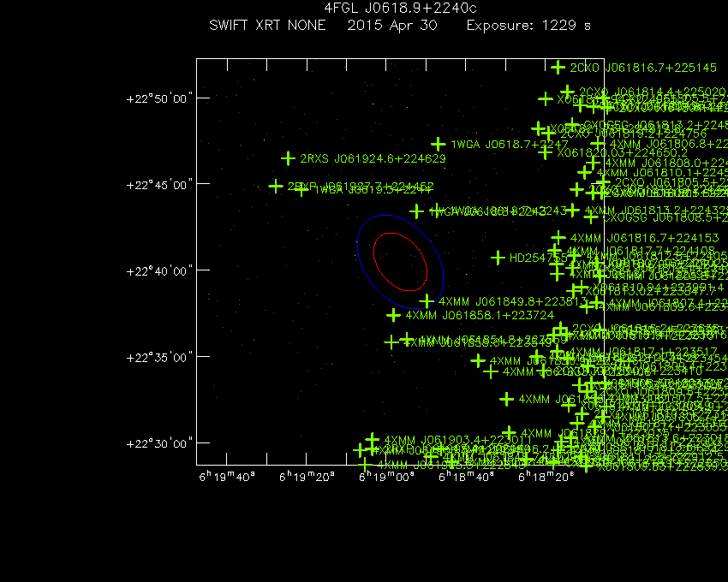Click the 6h19m00s right ascension label
The height and width of the screenshot is (582, 728).
click(387, 477)
